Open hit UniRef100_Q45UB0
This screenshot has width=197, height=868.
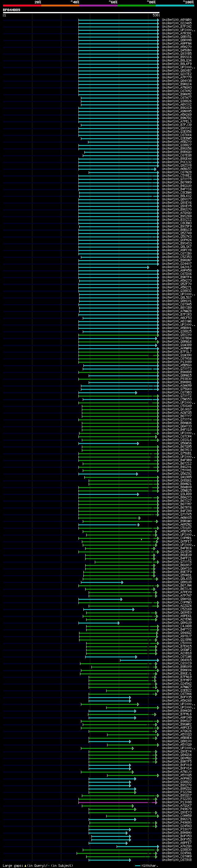177,50
